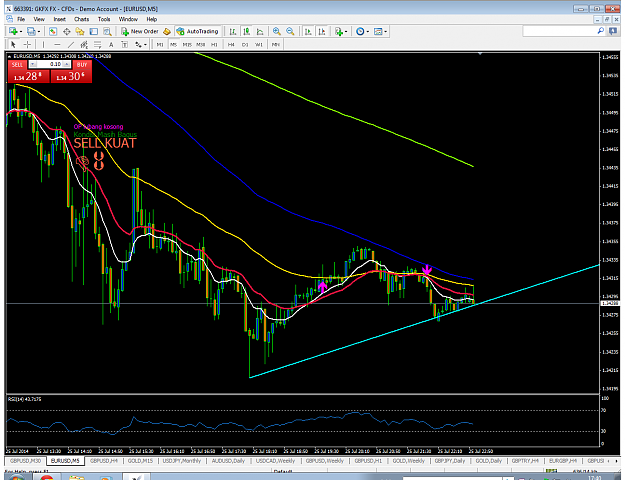Toggle the AutoTrading button

(198, 31)
